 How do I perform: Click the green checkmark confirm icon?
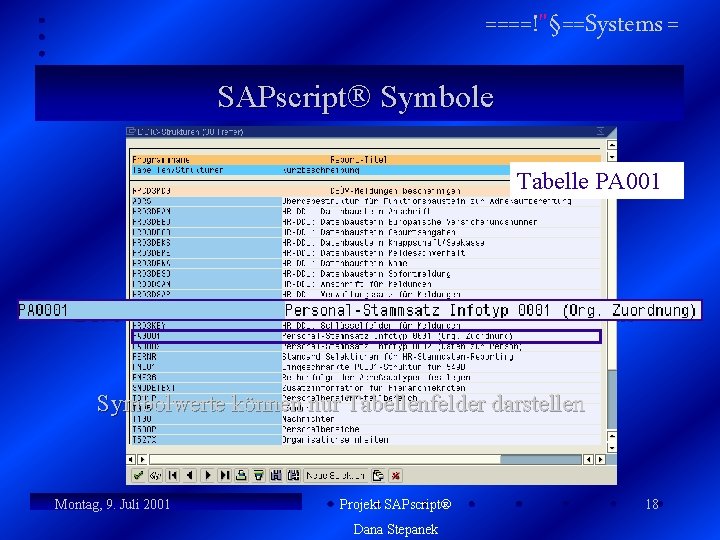coord(138,475)
